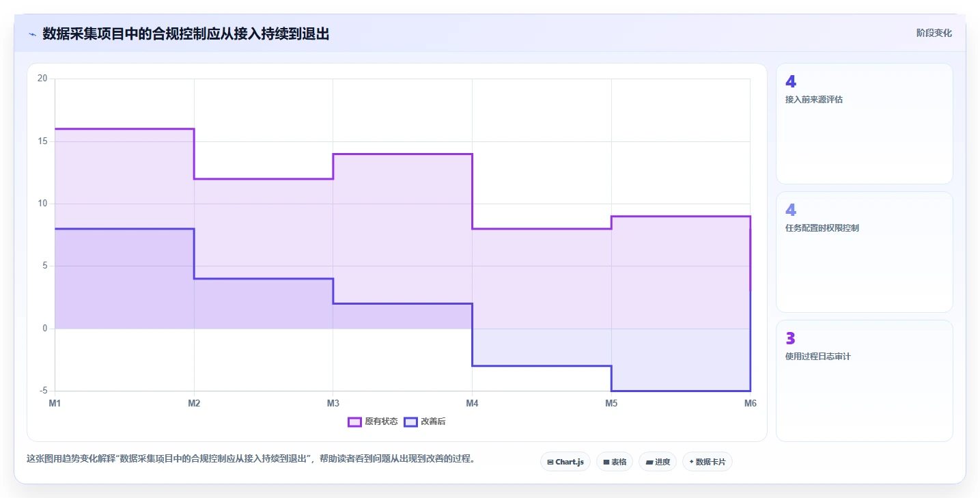980x498 pixels.
Task: Select the 数据卡片 chip
Action: 707,462
